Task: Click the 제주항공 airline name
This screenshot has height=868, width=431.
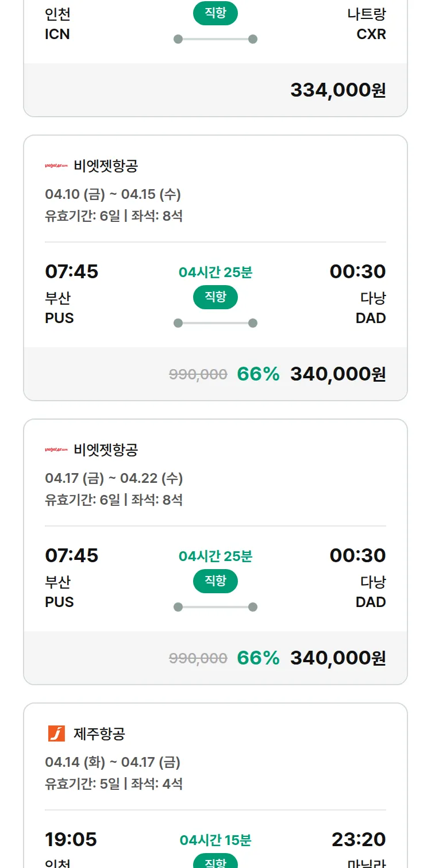Action: tap(99, 733)
